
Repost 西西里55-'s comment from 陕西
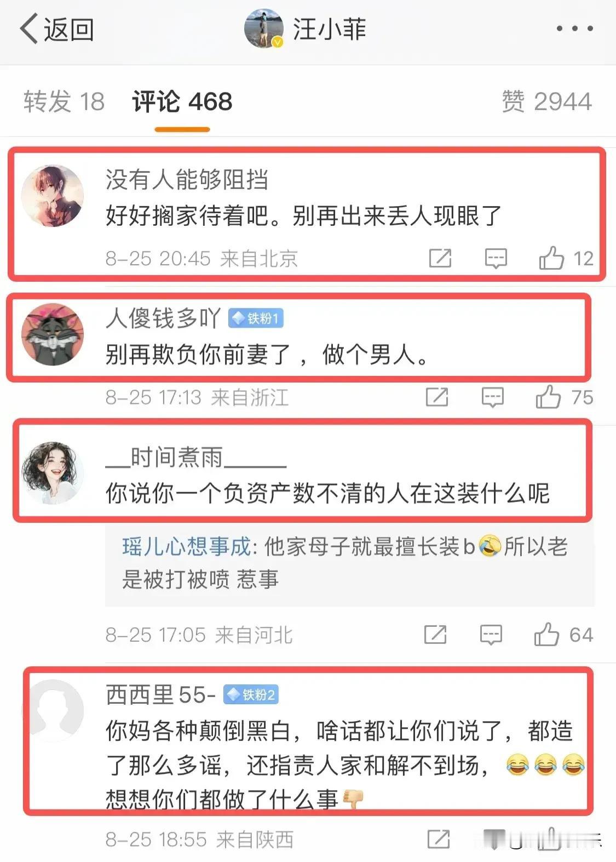click(439, 839)
